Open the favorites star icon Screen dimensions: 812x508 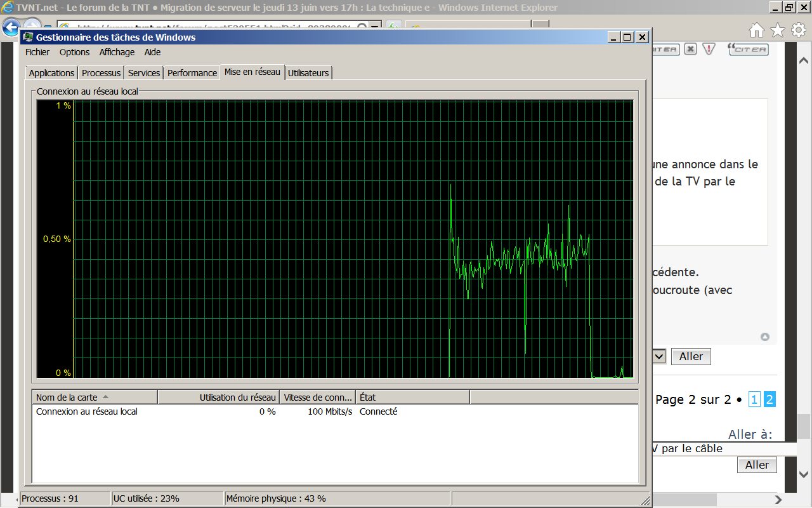778,30
